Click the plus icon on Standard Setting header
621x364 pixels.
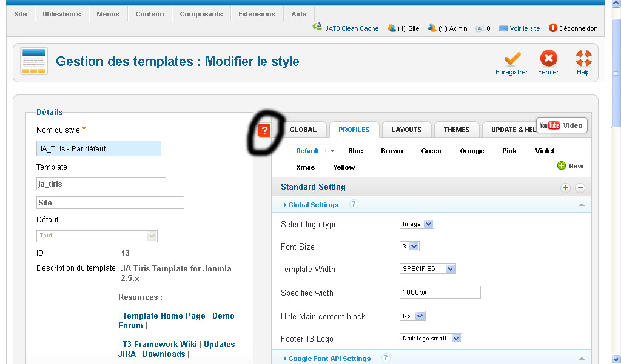565,187
